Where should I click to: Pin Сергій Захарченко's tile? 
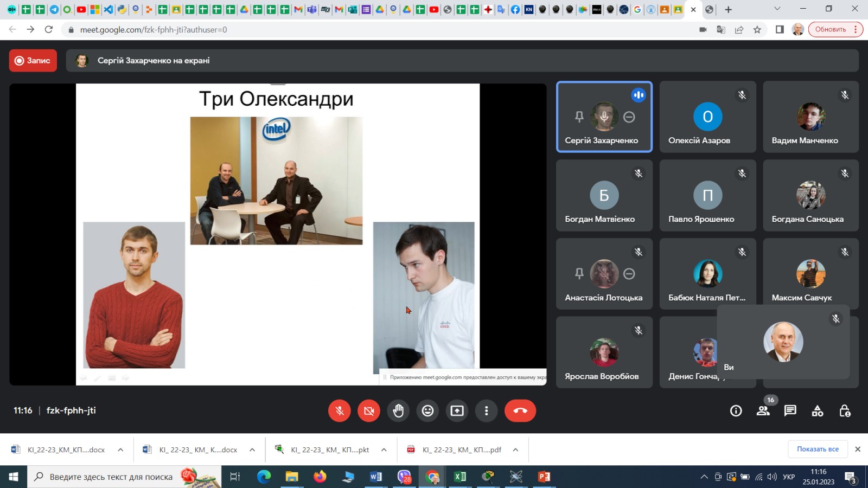[579, 117]
